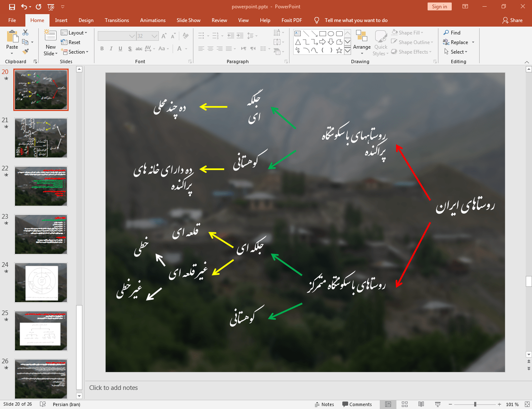Switch to Reading View icon
The image size is (532, 409).
tap(421, 404)
